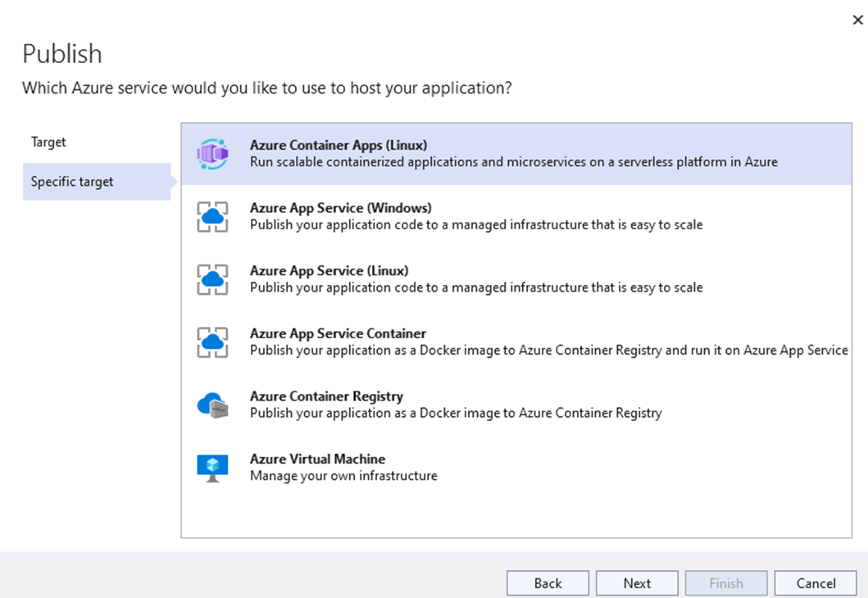The width and height of the screenshot is (868, 598).
Task: Select Azure App Service Container title
Action: coord(338,333)
